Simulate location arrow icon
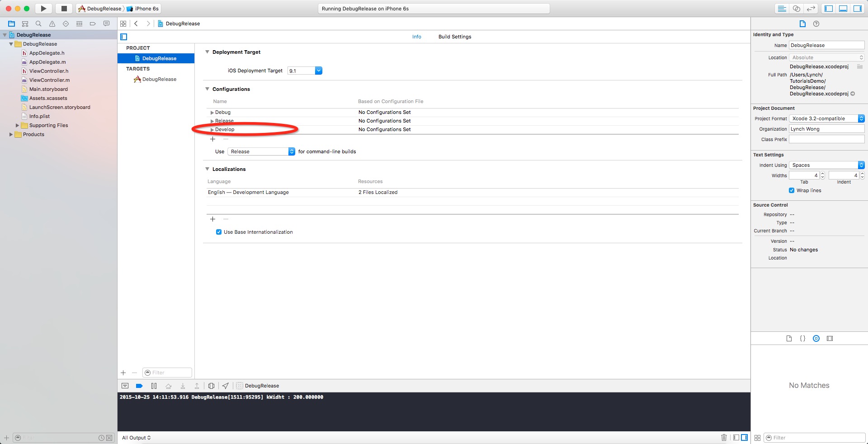This screenshot has height=444, width=868. pyautogui.click(x=225, y=386)
